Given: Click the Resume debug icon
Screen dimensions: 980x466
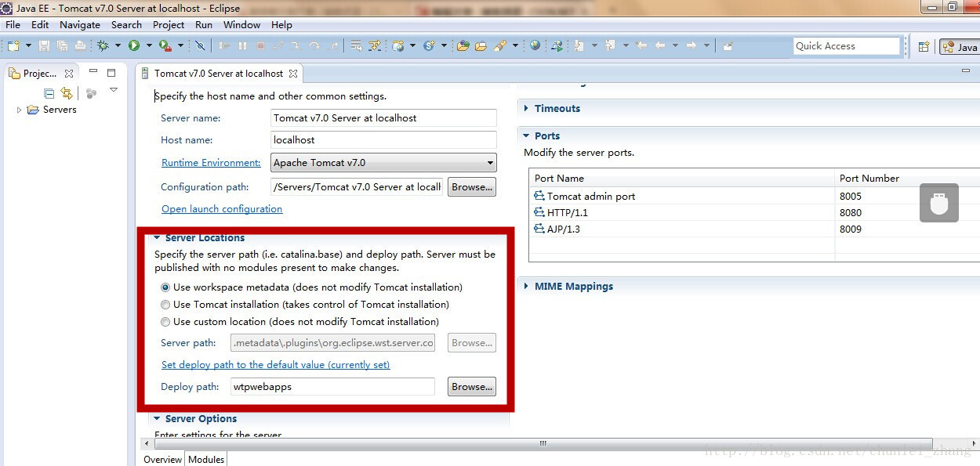Looking at the screenshot, I should 224,45.
